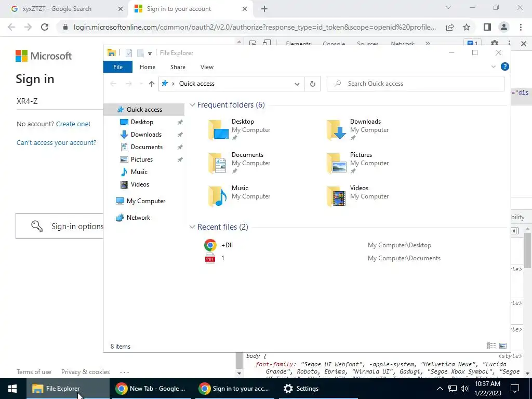Click Can't access your account link
532x399 pixels.
coord(56,142)
